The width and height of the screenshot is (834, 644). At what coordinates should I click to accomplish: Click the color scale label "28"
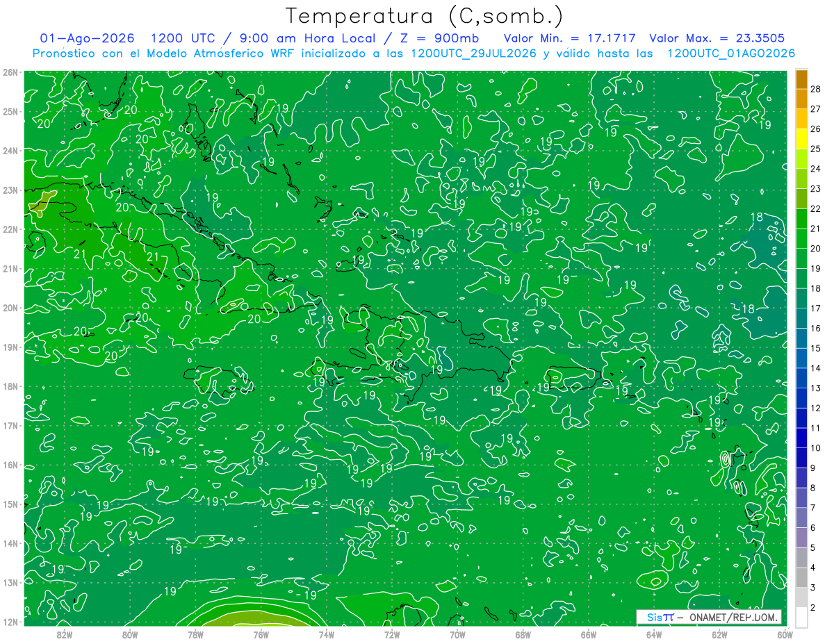(815, 89)
